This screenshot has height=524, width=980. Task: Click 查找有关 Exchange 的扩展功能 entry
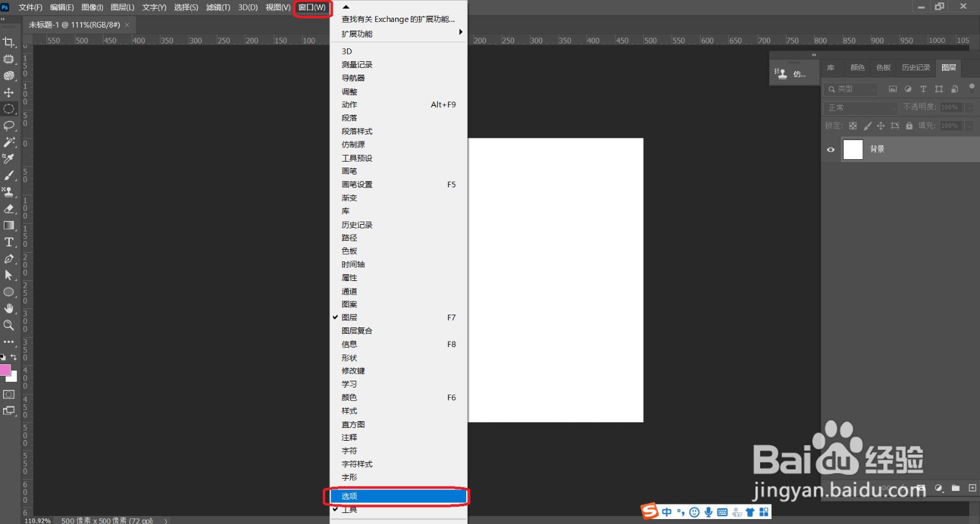click(x=398, y=19)
